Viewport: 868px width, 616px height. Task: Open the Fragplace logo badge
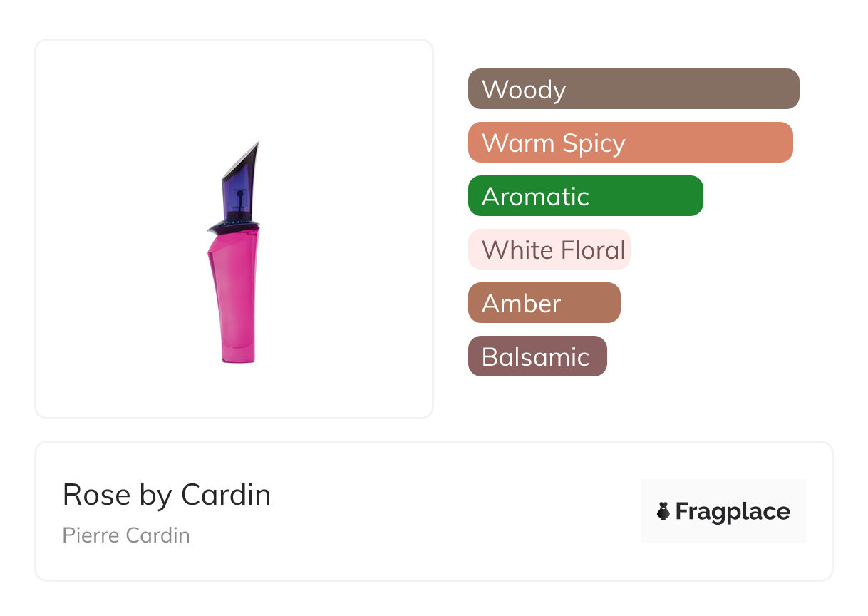[723, 511]
